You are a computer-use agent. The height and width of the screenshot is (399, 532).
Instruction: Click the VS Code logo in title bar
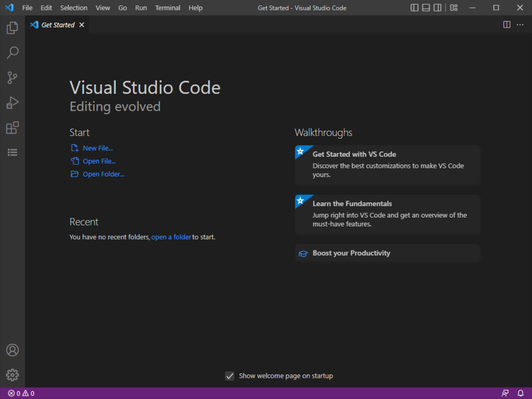pyautogui.click(x=9, y=8)
